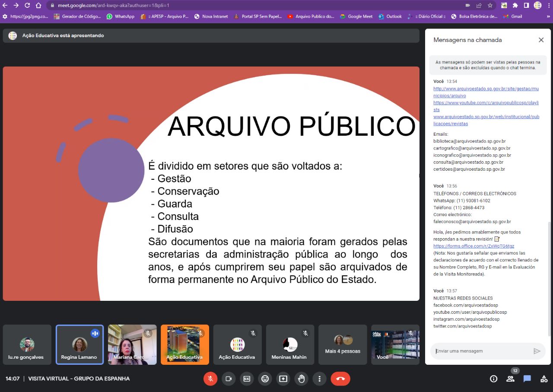Open the Portal SP Sem Papel bookmark
Image resolution: width=553 pixels, height=392 pixels.
pyautogui.click(x=258, y=16)
